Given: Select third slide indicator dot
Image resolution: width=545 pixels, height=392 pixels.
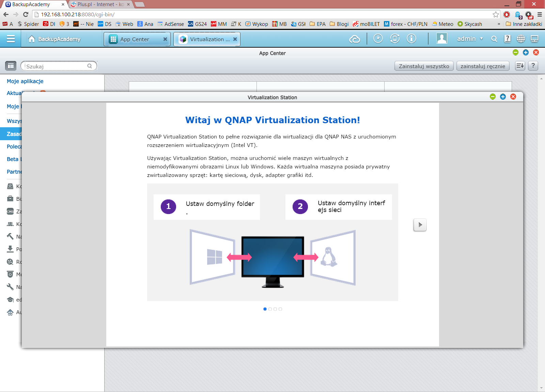Looking at the screenshot, I should click(x=275, y=309).
